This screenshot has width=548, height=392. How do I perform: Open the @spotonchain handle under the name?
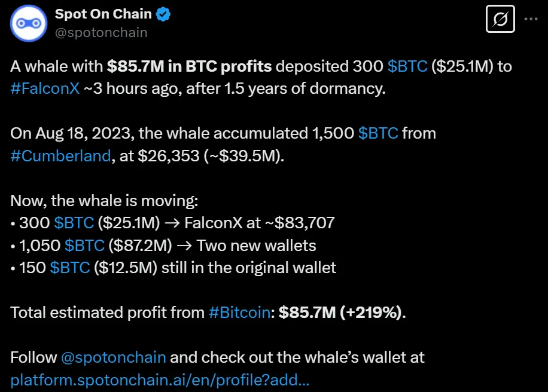[101, 32]
